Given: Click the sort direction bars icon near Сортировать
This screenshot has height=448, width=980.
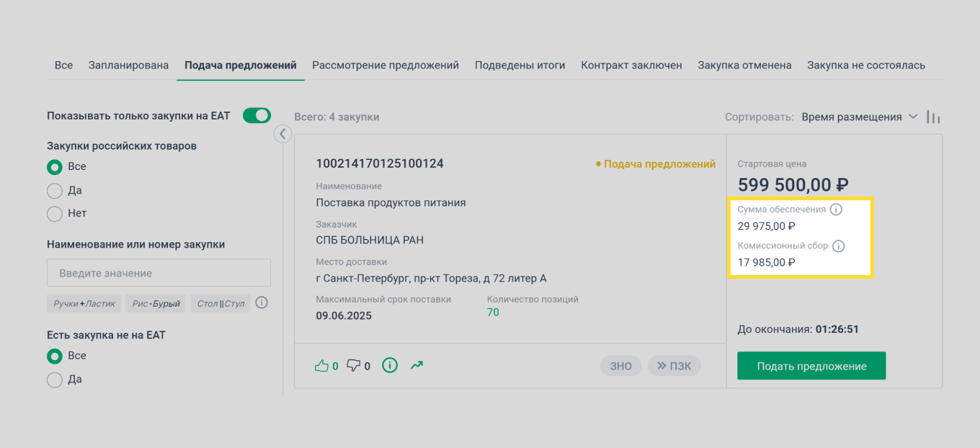Looking at the screenshot, I should (933, 117).
